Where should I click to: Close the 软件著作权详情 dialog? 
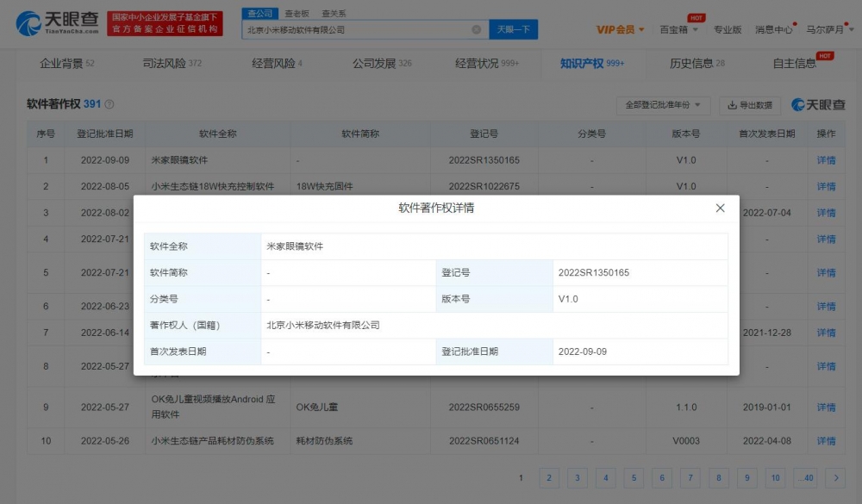coord(720,208)
